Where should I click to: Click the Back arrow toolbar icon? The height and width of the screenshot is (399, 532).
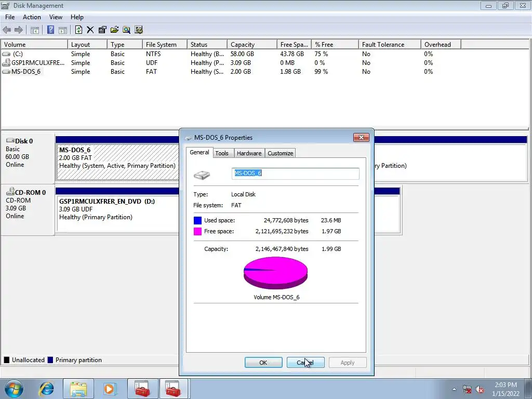click(x=7, y=30)
